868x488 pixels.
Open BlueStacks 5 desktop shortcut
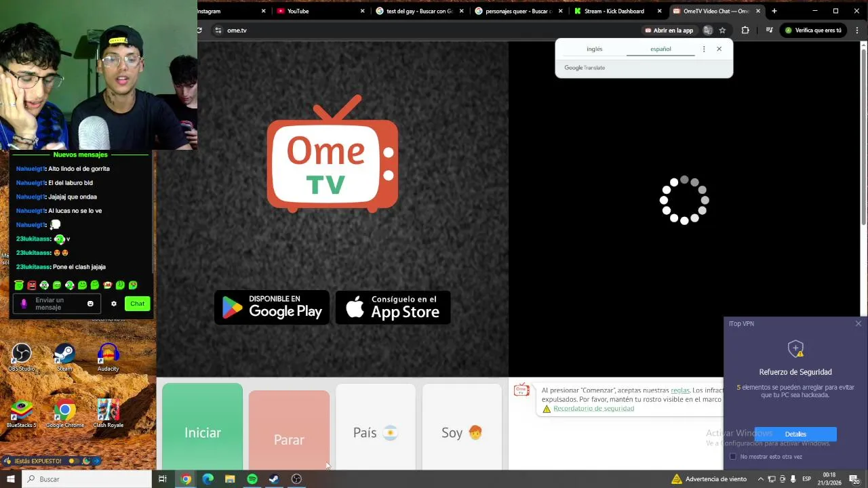coord(22,413)
